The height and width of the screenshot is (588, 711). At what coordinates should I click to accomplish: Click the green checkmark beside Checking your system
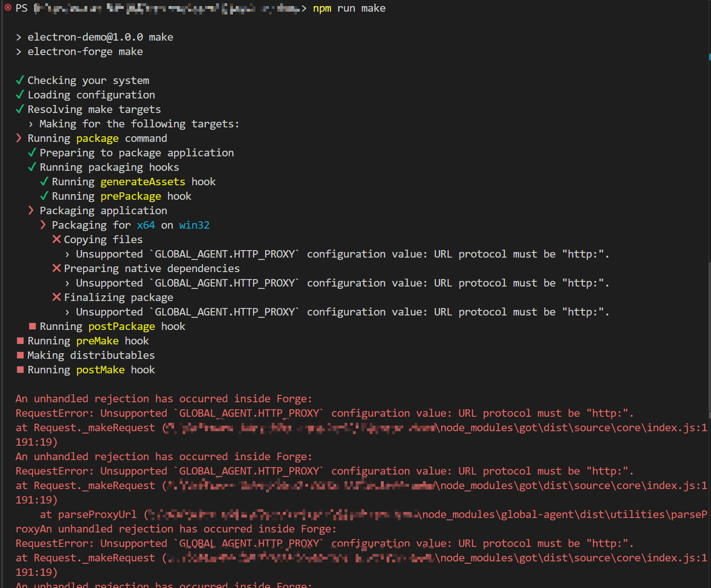(20, 80)
